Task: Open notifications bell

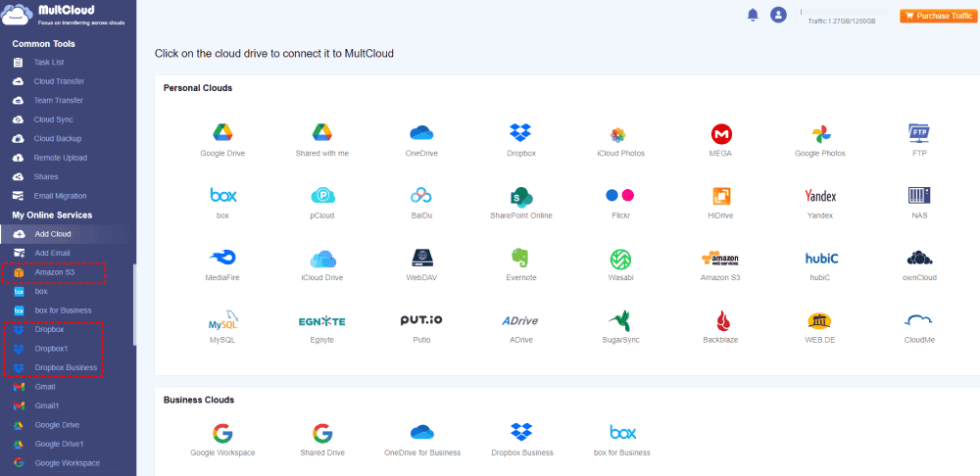Action: (x=753, y=15)
